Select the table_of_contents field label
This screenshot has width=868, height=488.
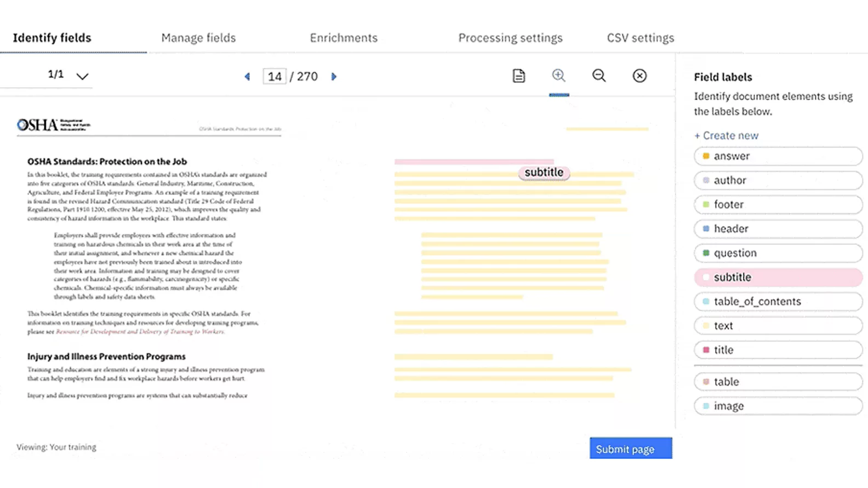778,301
